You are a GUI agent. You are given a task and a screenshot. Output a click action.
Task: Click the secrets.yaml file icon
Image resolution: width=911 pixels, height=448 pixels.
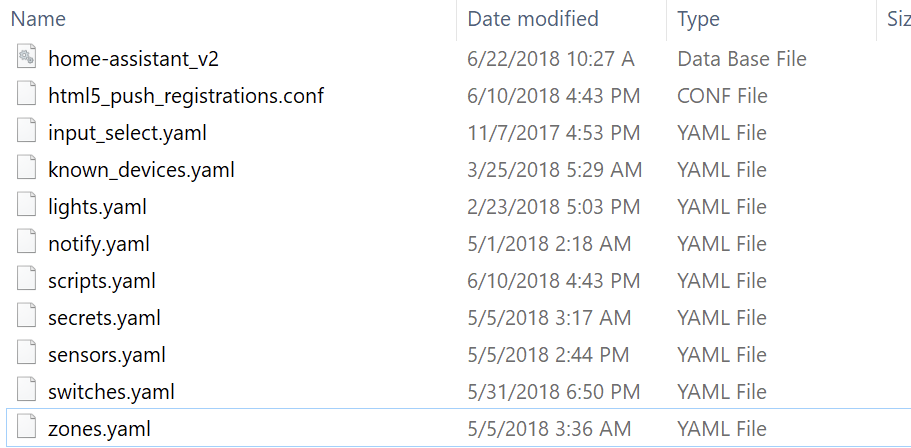click(x=27, y=317)
